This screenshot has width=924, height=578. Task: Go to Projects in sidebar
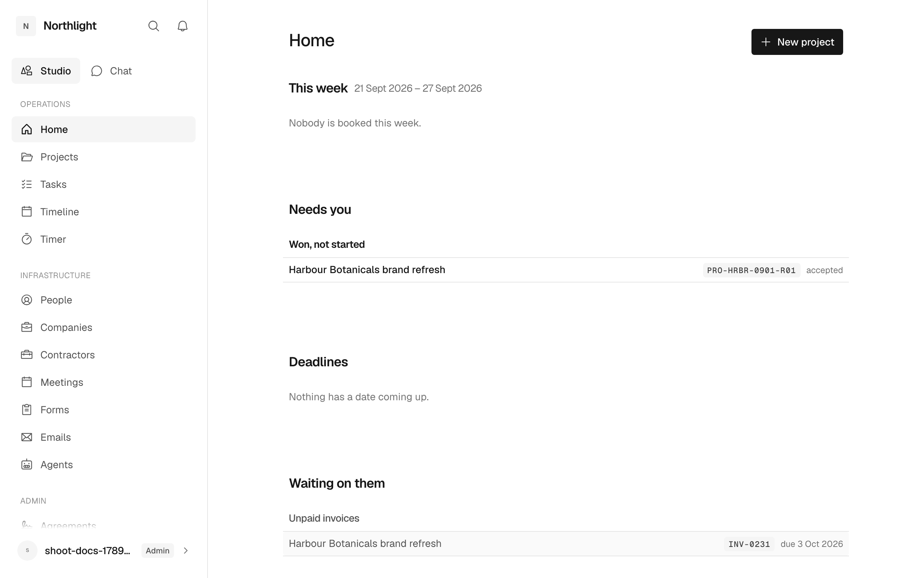[104, 157]
